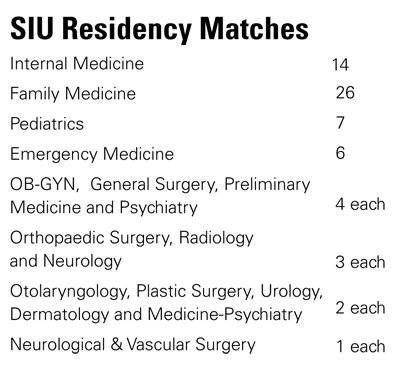Image resolution: width=400 pixels, height=385 pixels.
Task: Click the '2 each' value
Action: [x=360, y=308]
